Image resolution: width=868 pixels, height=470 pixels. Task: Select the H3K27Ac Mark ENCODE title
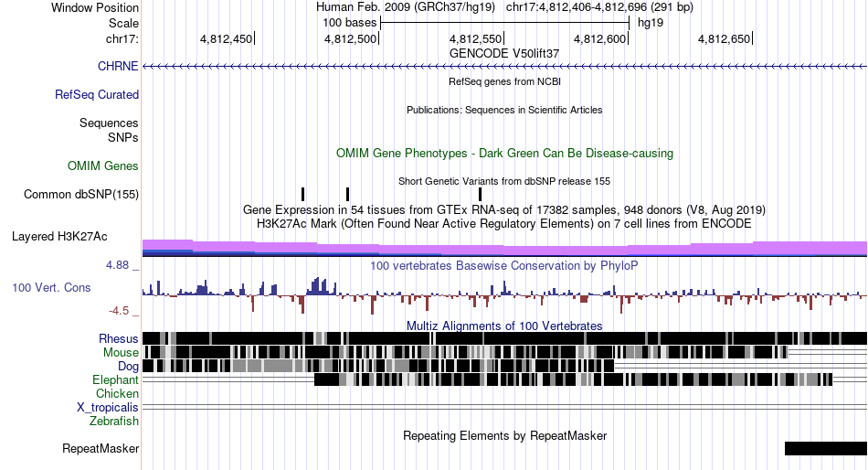[504, 224]
